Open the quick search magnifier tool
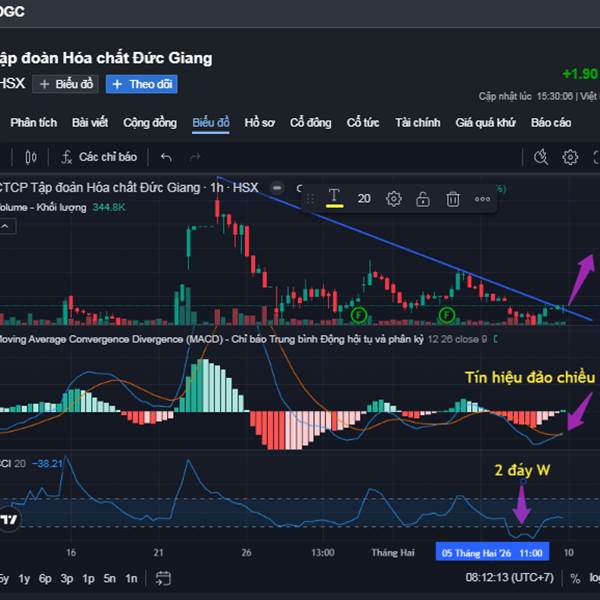The image size is (600, 600). pos(541,157)
